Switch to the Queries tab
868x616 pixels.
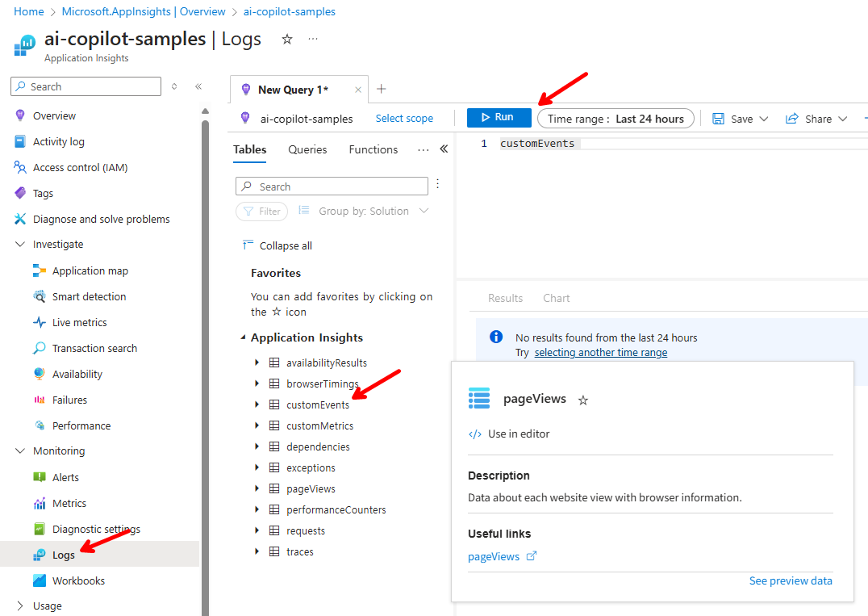[x=307, y=149]
